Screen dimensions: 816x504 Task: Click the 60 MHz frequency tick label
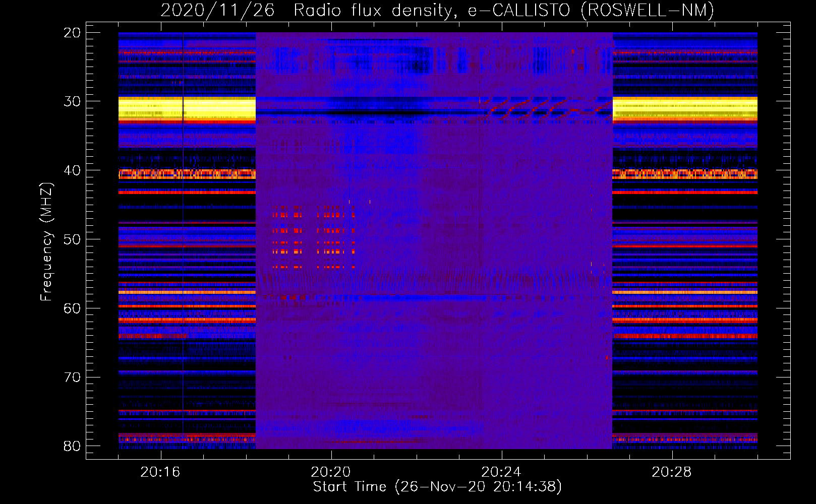point(72,308)
